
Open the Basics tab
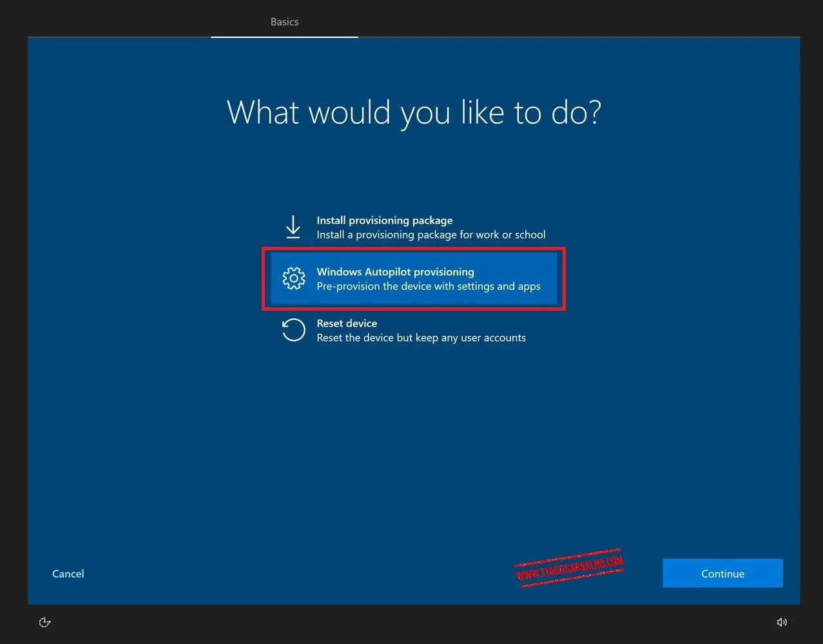point(284,22)
